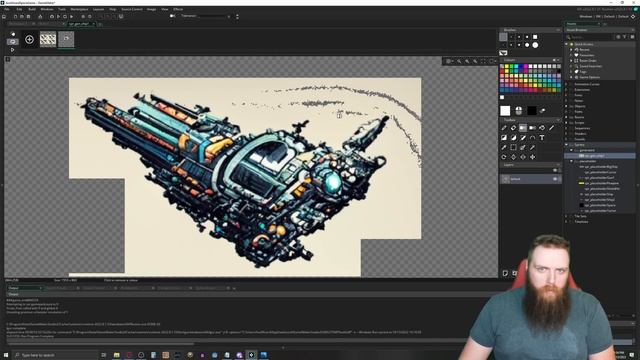The image size is (640, 360).
Task: Select the Text tool
Action: (x=542, y=138)
